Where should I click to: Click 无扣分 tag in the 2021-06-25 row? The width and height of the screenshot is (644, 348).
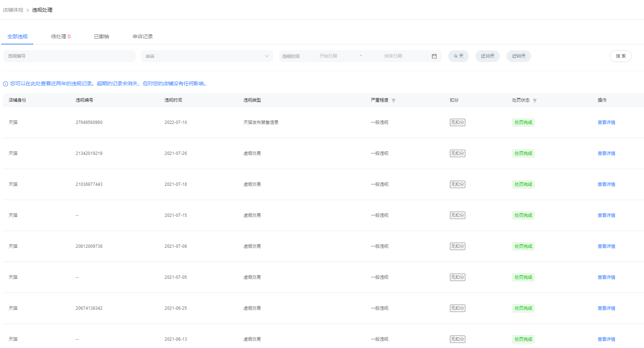tap(458, 308)
